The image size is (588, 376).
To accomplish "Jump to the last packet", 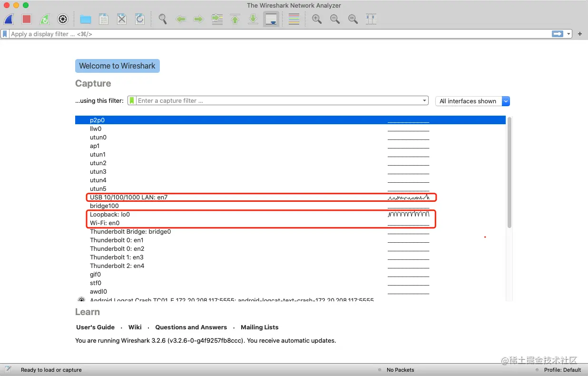I will (x=253, y=19).
